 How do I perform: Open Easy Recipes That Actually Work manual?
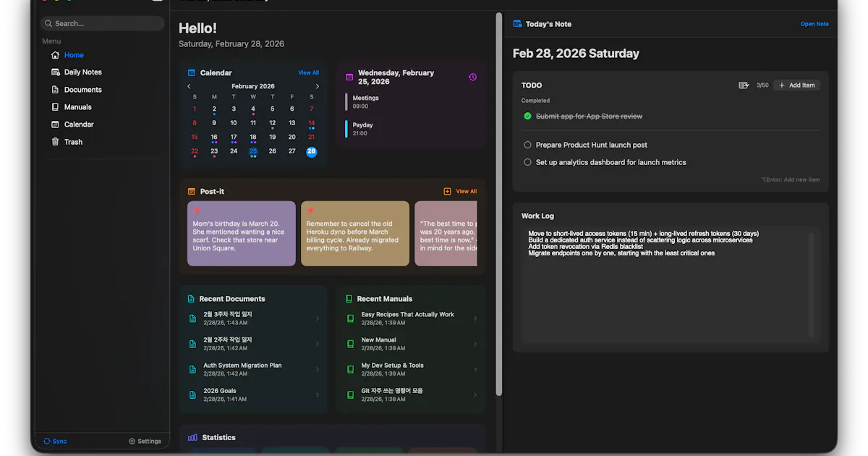pyautogui.click(x=412, y=318)
